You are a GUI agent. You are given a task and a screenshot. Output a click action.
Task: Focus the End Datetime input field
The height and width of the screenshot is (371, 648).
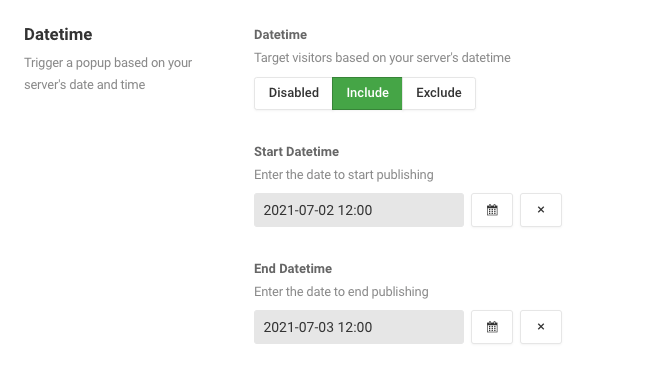pyautogui.click(x=359, y=327)
